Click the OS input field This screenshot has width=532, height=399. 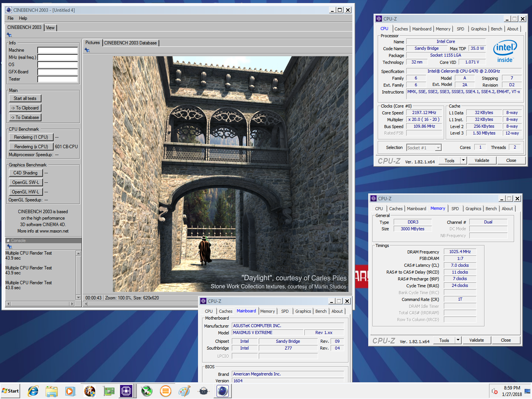[x=57, y=65]
